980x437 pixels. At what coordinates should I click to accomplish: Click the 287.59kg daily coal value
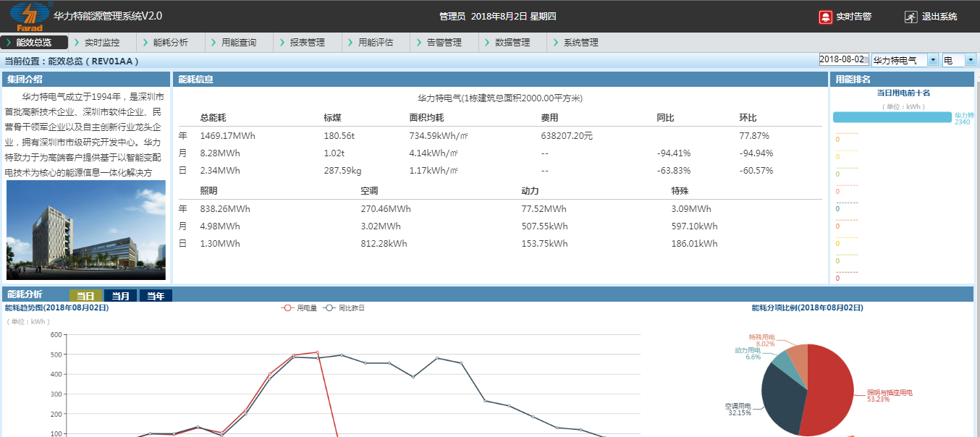(x=342, y=171)
